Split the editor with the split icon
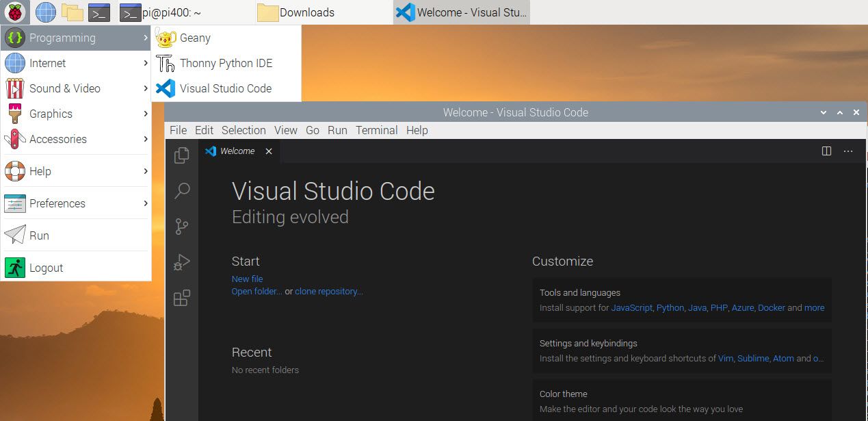The width and height of the screenshot is (868, 421). [826, 151]
